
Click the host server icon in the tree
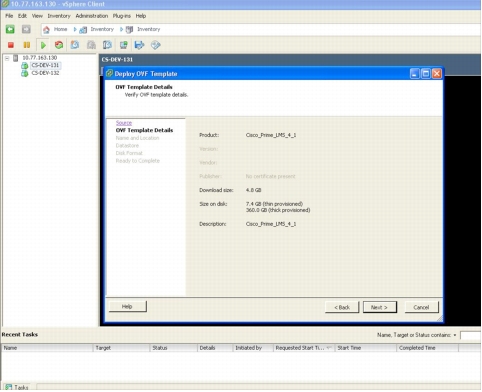(16, 58)
